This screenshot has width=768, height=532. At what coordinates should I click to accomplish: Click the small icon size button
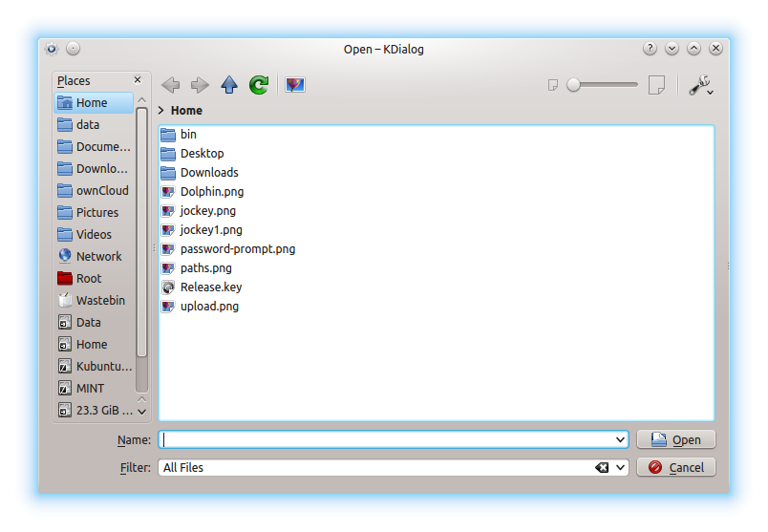tap(552, 85)
